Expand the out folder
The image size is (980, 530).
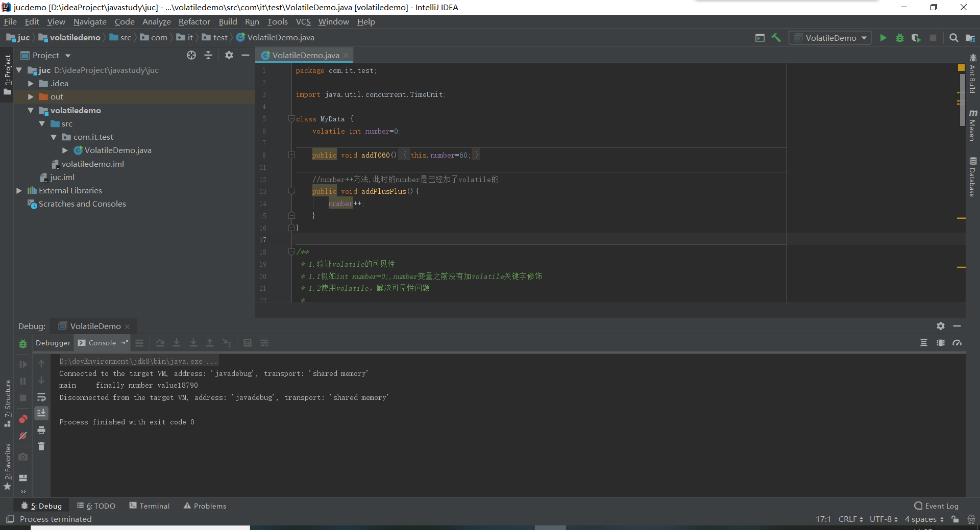[31, 96]
